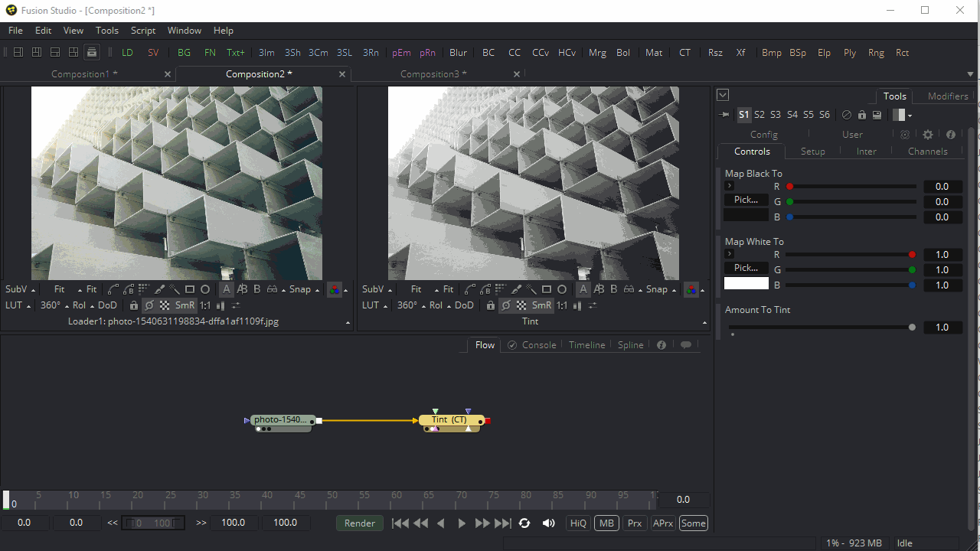Click the stereo glasses icon in left viewer
The image size is (980, 551).
272,289
